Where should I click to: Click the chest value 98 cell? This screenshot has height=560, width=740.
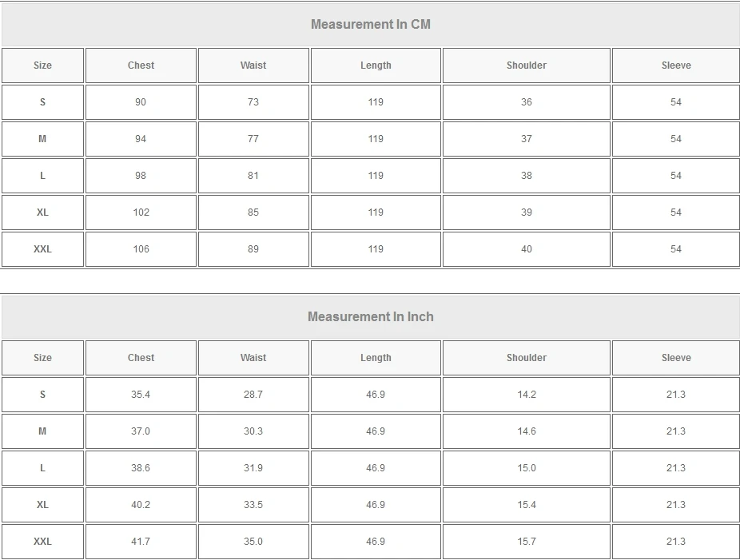141,176
